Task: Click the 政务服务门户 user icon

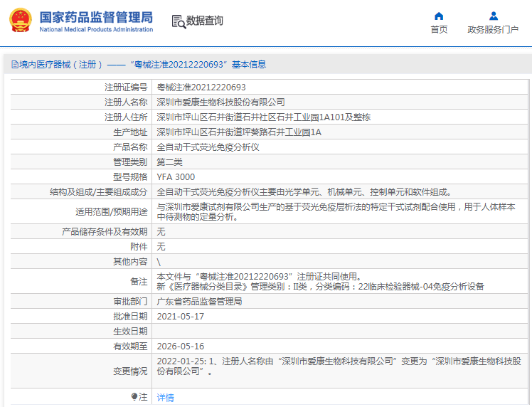Action: pos(494,16)
